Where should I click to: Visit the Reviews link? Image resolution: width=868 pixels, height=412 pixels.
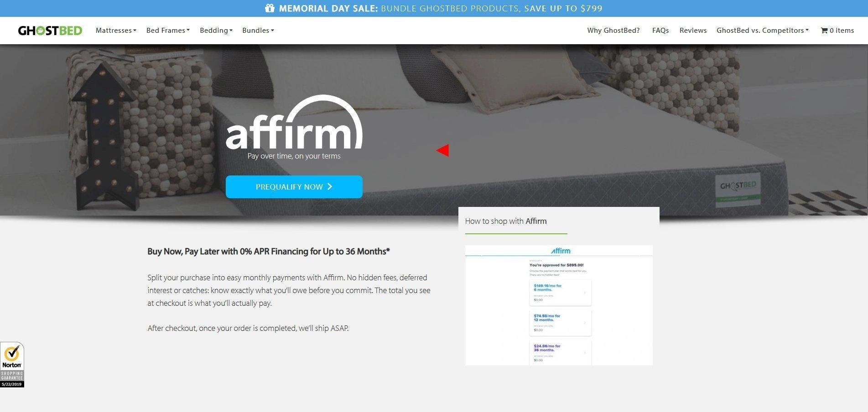coord(693,31)
